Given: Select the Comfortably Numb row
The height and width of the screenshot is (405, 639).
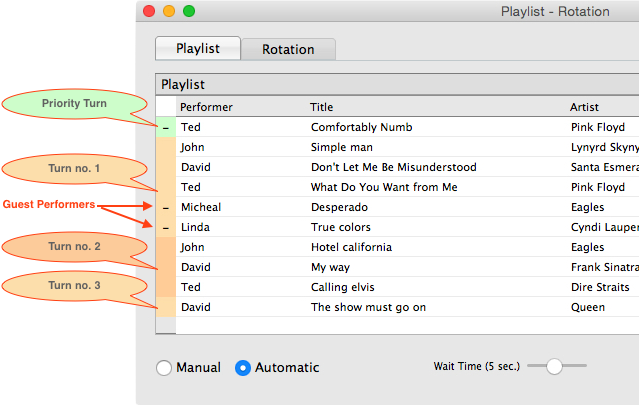Looking at the screenshot, I should pos(397,127).
